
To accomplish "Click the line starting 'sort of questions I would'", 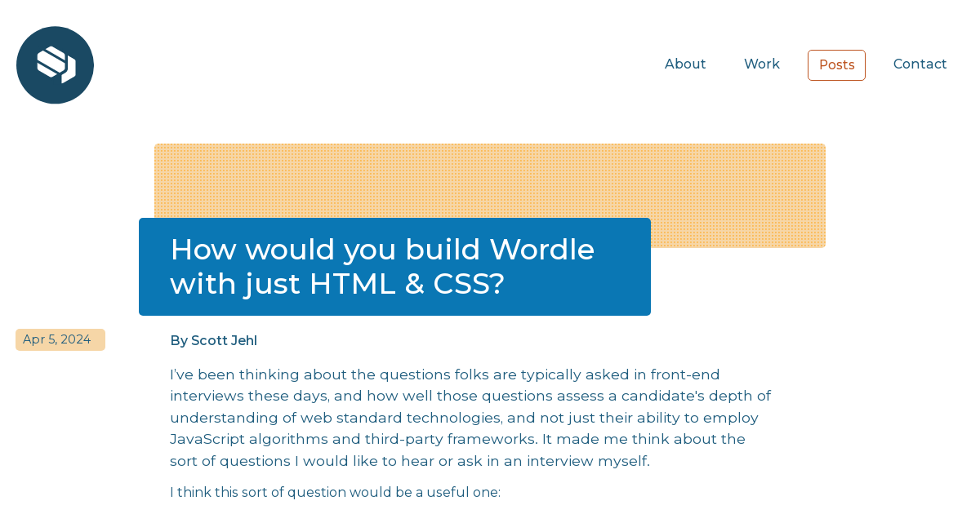I will (x=409, y=461).
